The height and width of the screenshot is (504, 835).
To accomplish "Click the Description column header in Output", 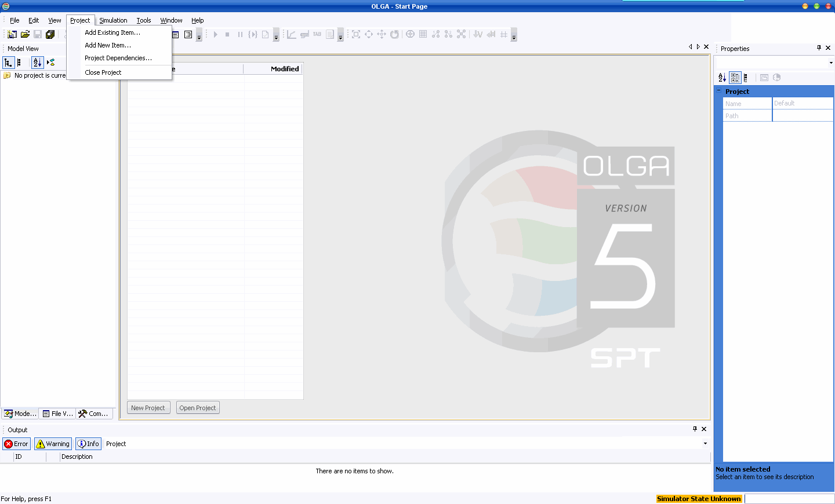I will pyautogui.click(x=385, y=456).
